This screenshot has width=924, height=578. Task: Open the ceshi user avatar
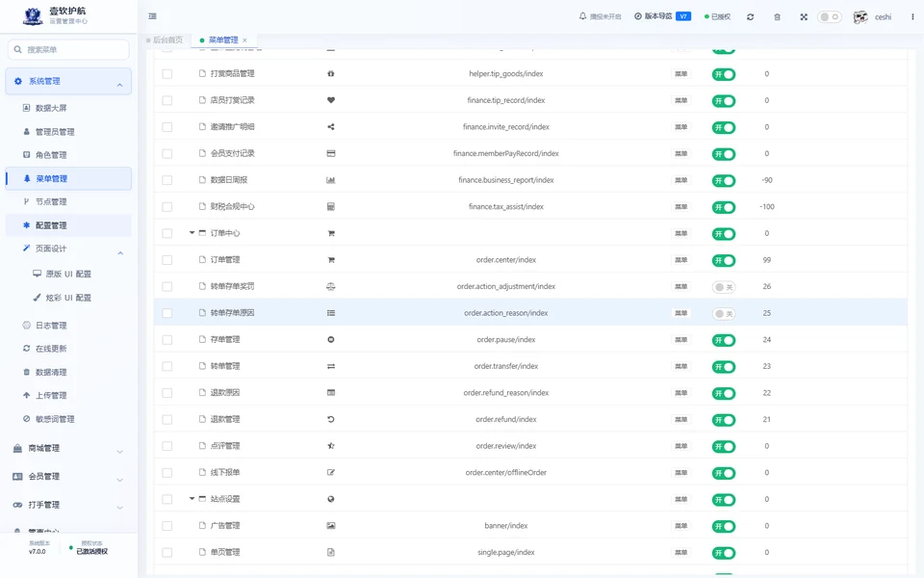pos(860,17)
